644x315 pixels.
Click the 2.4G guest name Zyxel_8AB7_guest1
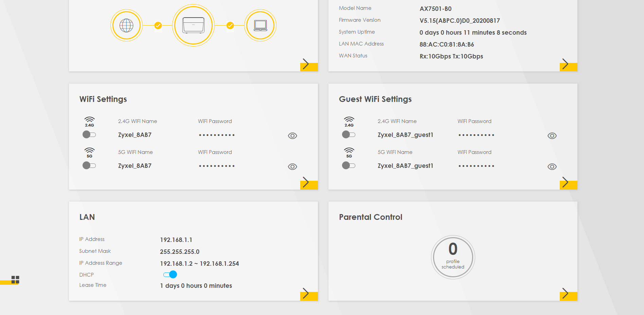point(405,135)
